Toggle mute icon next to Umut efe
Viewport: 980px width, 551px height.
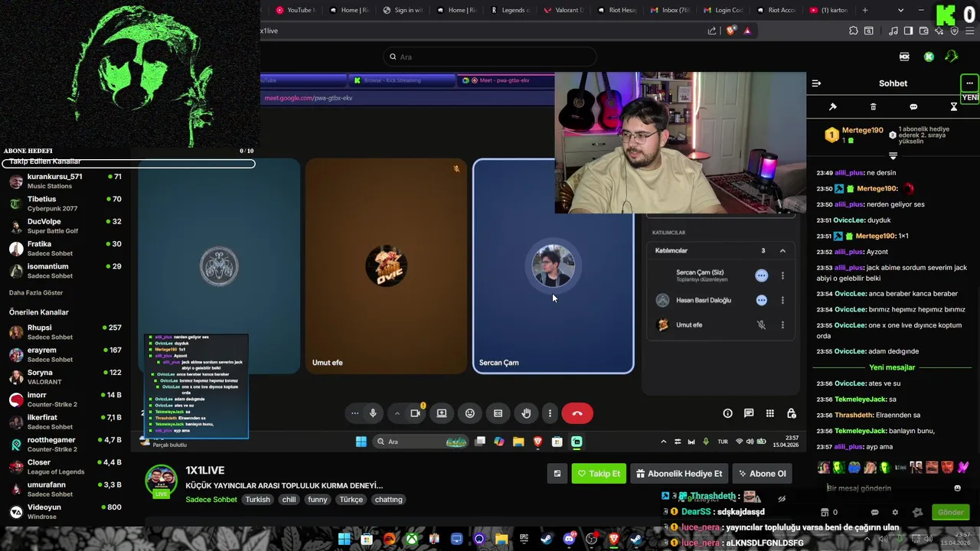(x=761, y=325)
